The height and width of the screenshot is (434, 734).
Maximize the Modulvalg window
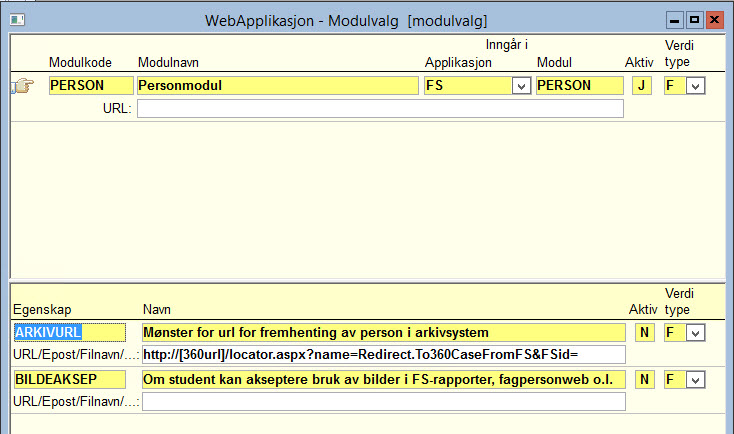tap(695, 20)
